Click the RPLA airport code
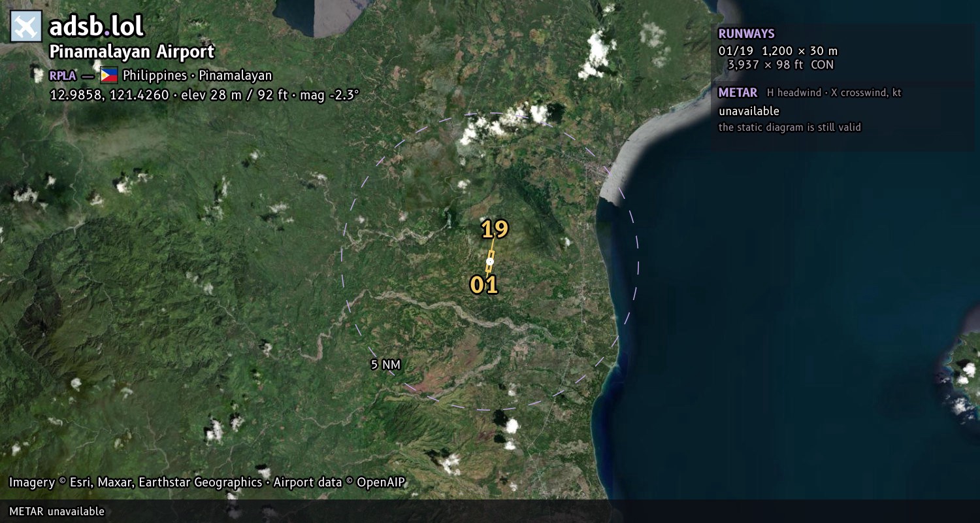The height and width of the screenshot is (523, 980). click(63, 76)
